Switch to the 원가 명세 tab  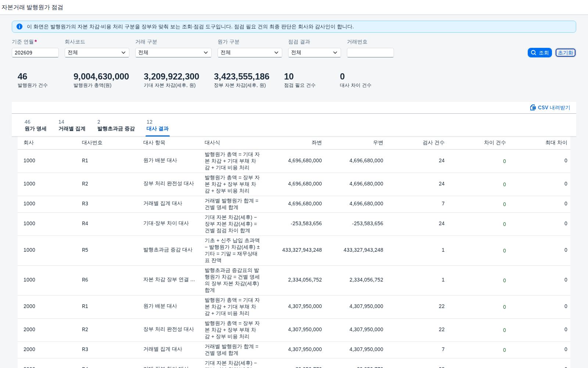(35, 125)
